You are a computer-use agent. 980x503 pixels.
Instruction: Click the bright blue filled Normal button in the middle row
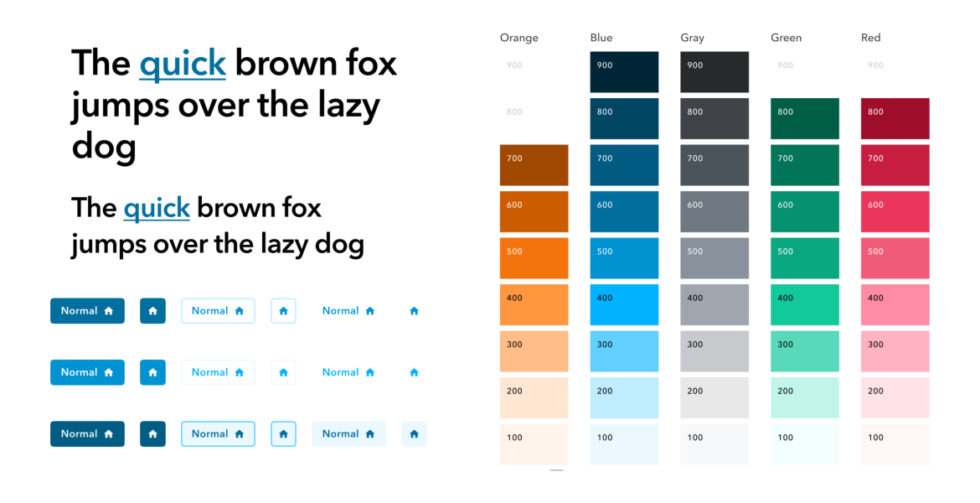tap(87, 372)
